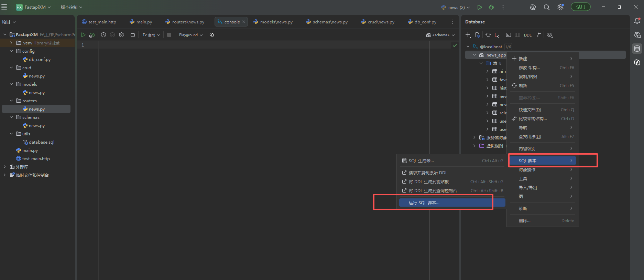Viewport: 644px width, 280px height.
Task: Click the jump to source arrows icon
Action: (538, 35)
